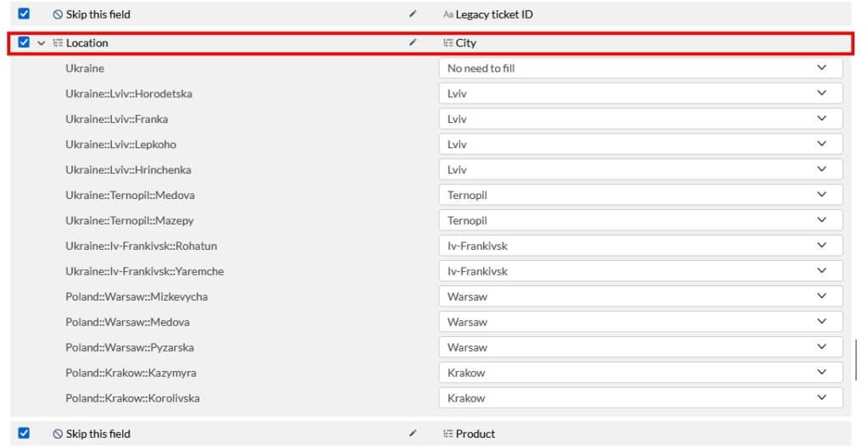Open dropdown for Poland::Warsaw::Pyzarska

(640, 347)
